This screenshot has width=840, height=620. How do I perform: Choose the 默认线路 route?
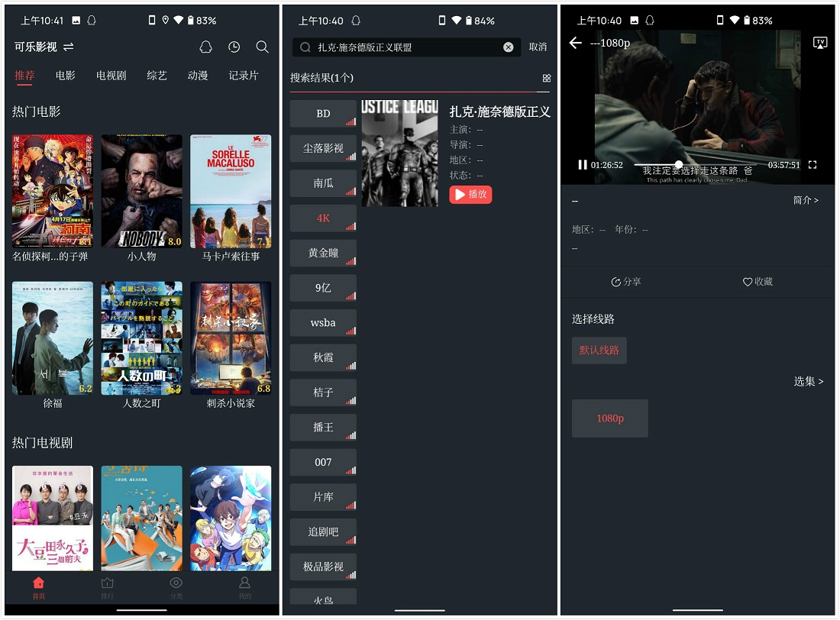(x=599, y=350)
